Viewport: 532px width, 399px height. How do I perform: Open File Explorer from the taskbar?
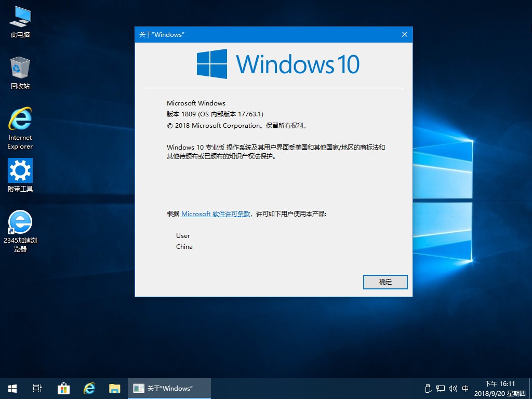(115, 389)
